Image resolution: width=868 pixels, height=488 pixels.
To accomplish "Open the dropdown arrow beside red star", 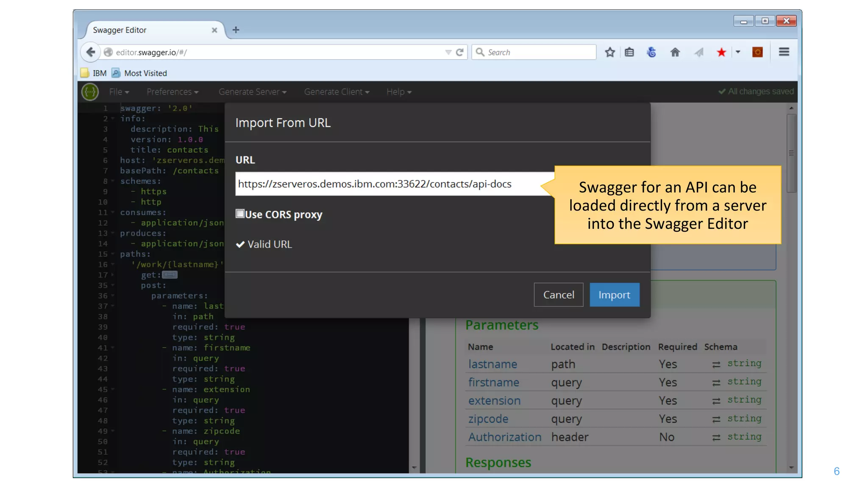I will 738,52.
